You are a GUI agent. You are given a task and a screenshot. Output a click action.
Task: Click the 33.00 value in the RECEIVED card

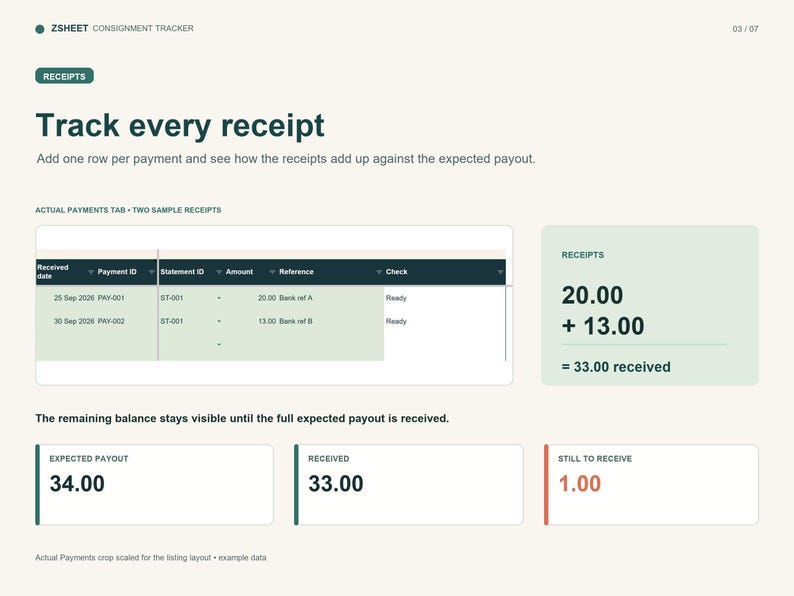(336, 484)
